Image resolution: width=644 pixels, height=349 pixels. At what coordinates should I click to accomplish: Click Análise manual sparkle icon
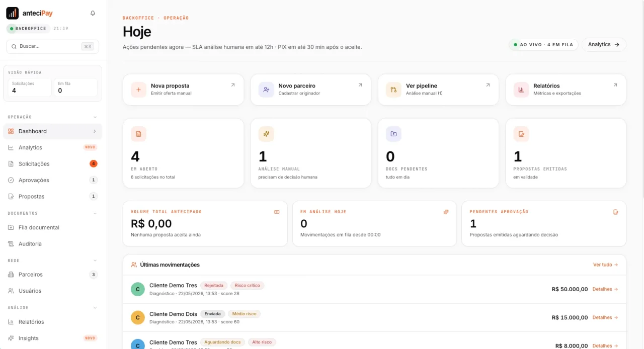266,134
